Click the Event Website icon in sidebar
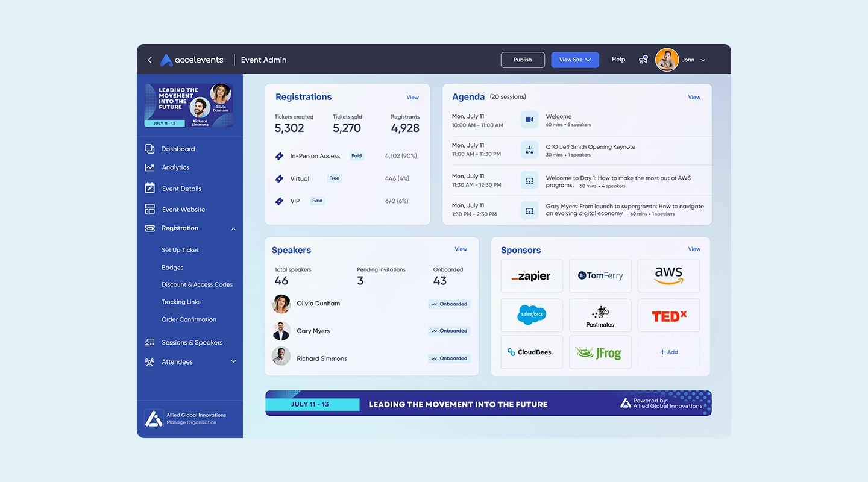868x482 pixels. point(149,209)
